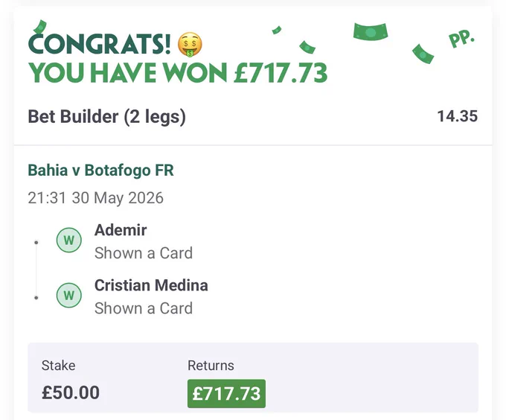506x420 pixels.
Task: Click the tilted banknote left of the PP logo
Action: click(423, 54)
